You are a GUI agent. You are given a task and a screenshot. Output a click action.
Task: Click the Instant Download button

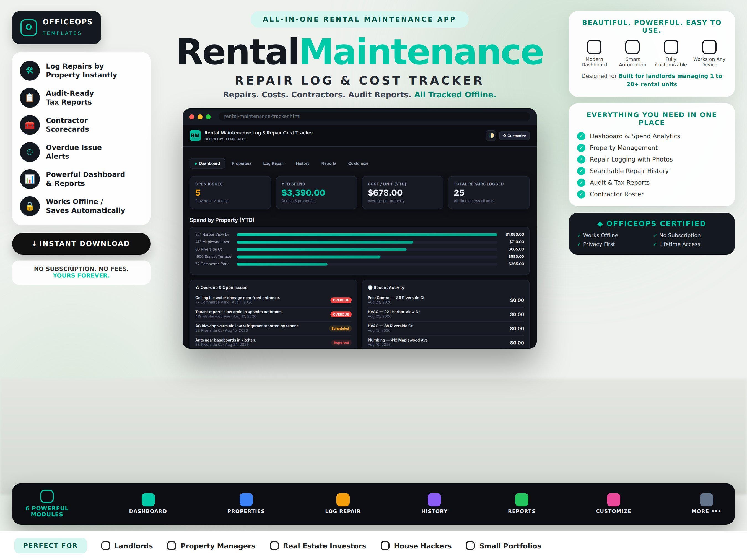coord(81,243)
